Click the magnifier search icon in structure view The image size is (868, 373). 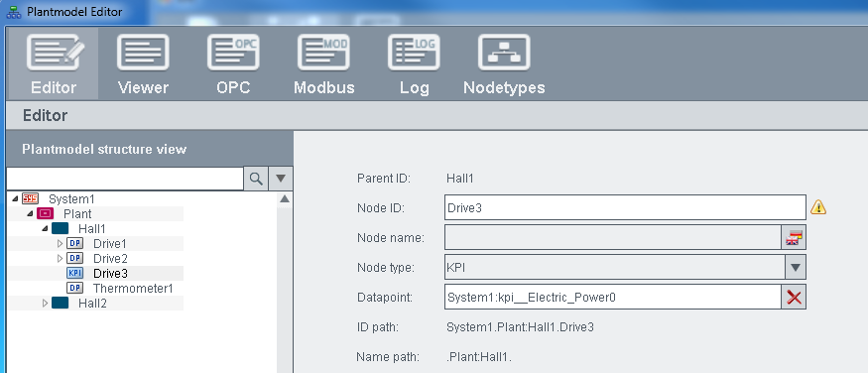pos(256,179)
